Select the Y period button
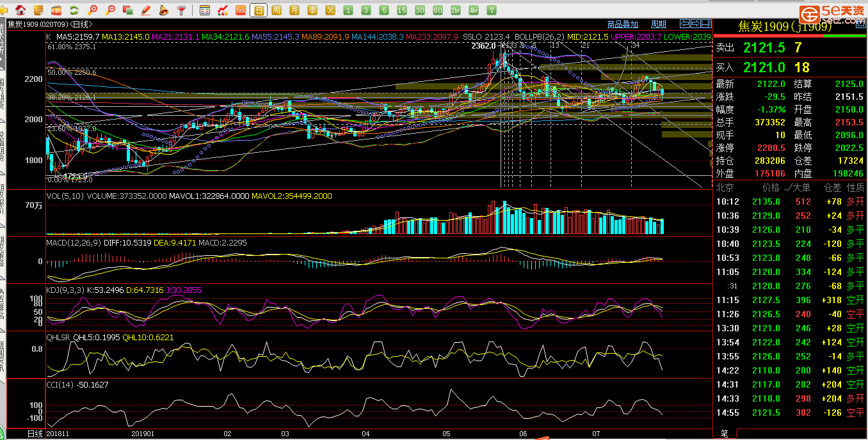868x440 pixels. (492, 10)
